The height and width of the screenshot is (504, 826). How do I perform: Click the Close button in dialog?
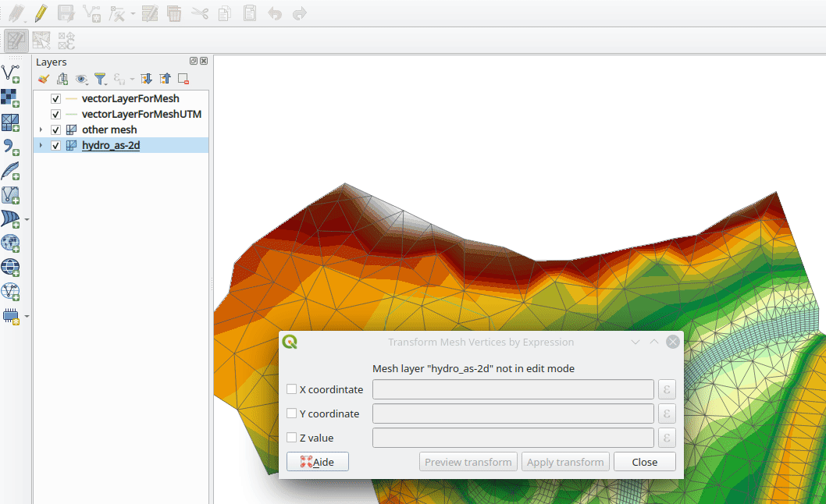[x=644, y=462]
